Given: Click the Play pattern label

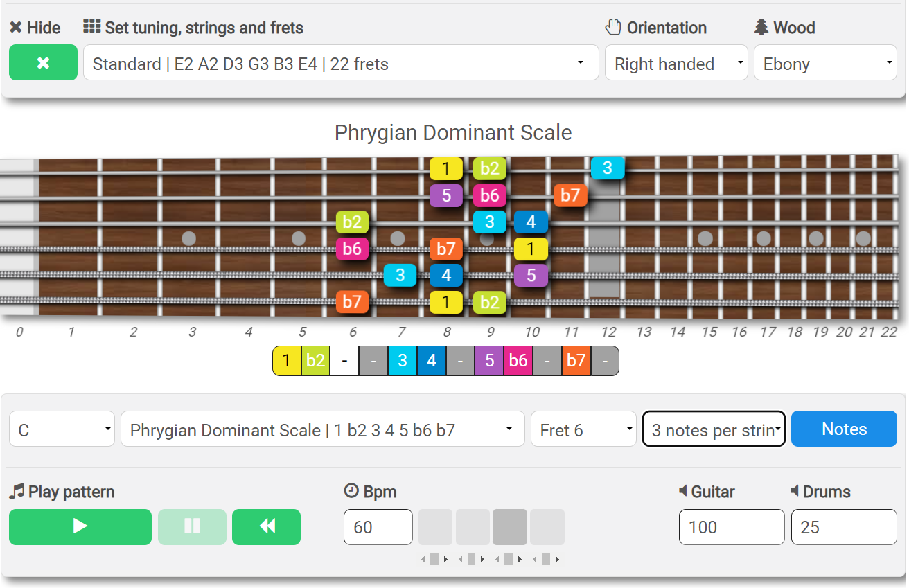Looking at the screenshot, I should pos(62,492).
